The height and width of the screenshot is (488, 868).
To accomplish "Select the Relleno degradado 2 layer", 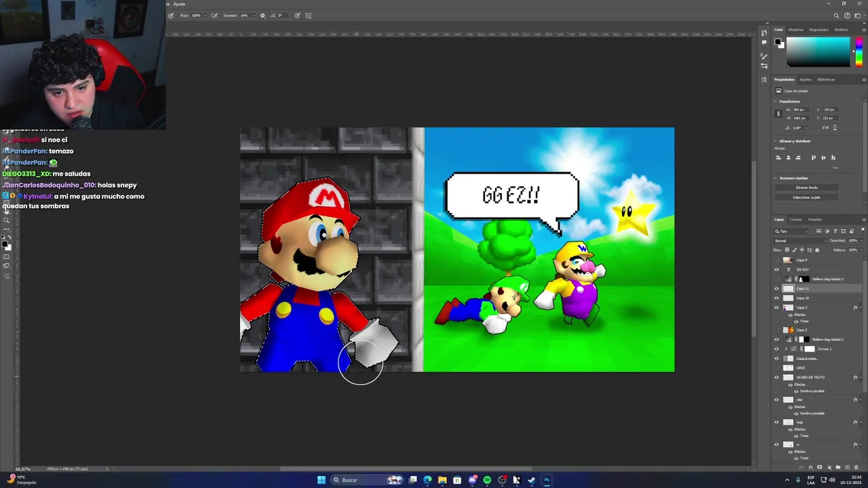I will pos(817,340).
